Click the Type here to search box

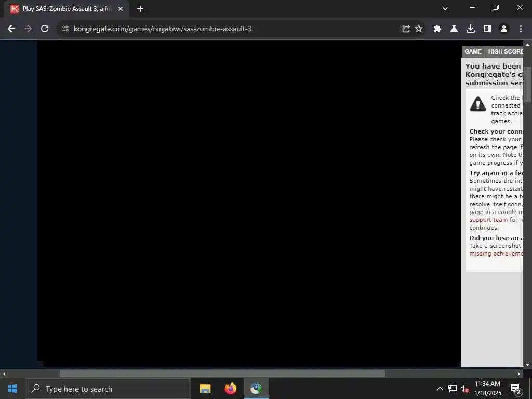click(x=108, y=389)
